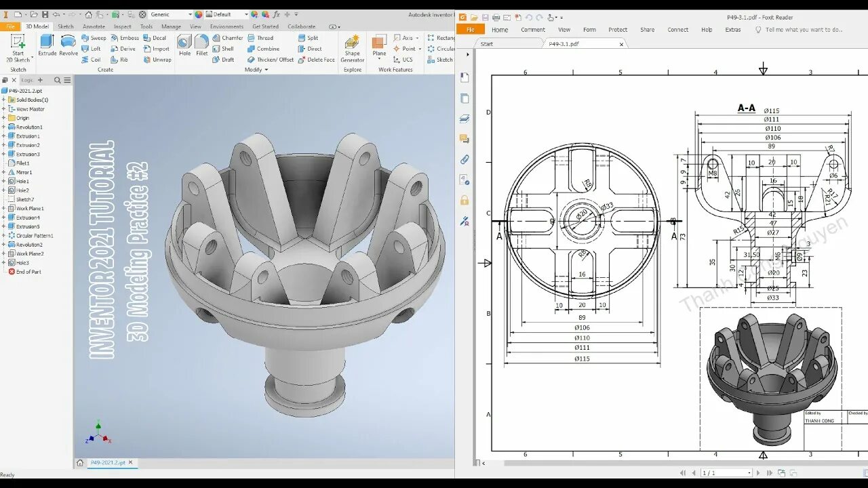868x488 pixels.
Task: Activate the Fillet tool
Action: (x=202, y=45)
